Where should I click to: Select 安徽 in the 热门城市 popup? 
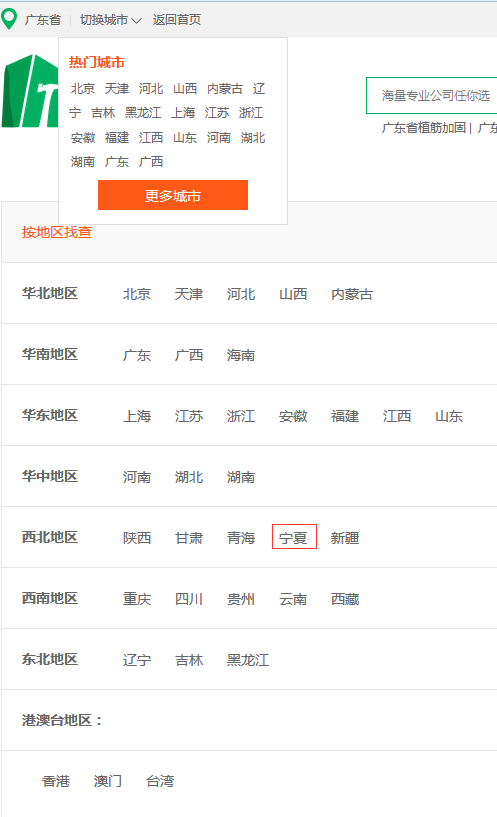click(83, 138)
